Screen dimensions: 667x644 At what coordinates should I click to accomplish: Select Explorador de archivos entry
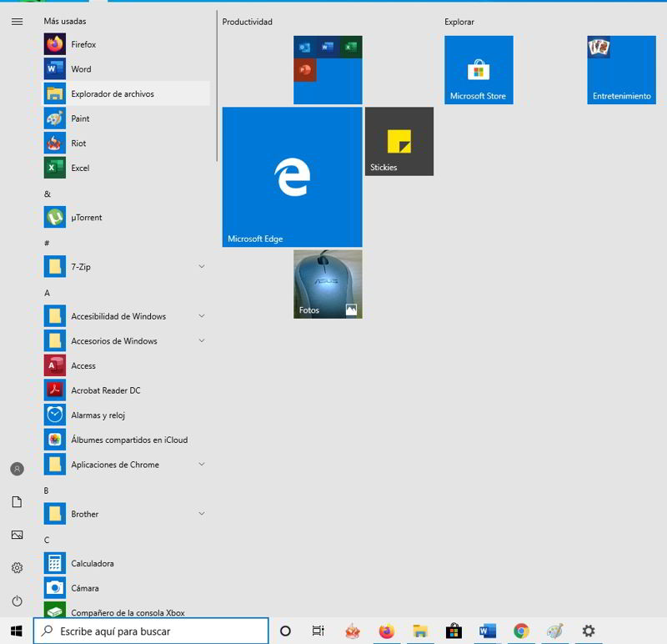[x=112, y=94]
